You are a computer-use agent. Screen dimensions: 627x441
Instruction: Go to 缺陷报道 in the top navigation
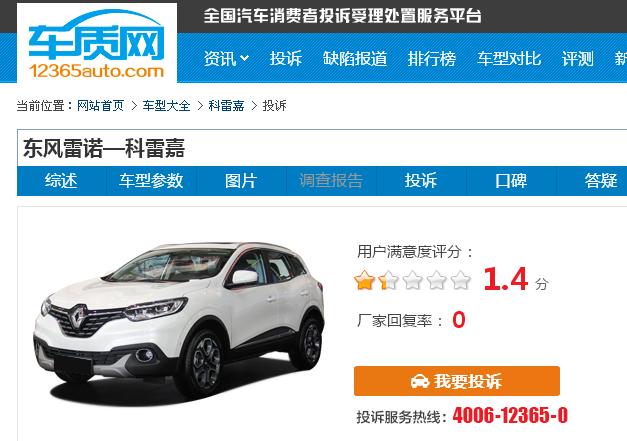355,58
